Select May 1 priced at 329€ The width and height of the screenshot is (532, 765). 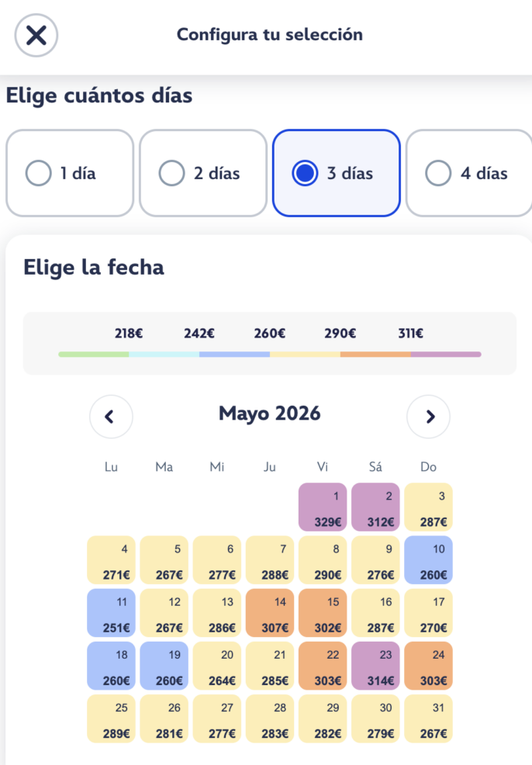coord(323,507)
